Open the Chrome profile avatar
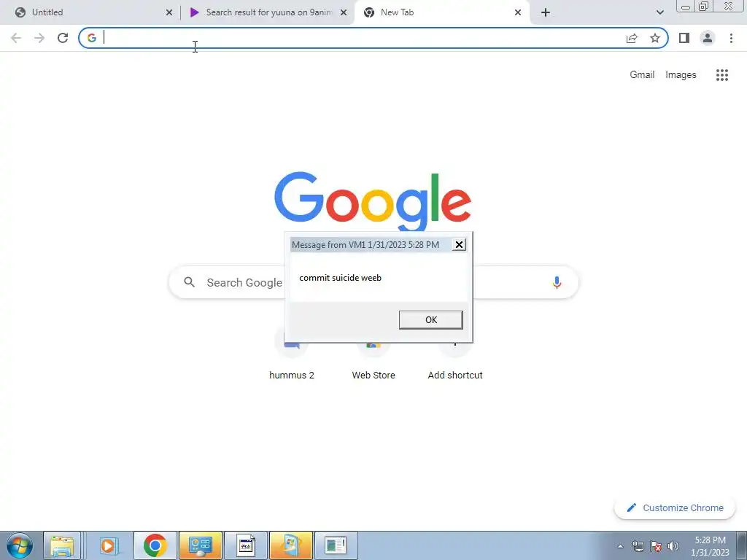The width and height of the screenshot is (747, 560). coord(708,38)
